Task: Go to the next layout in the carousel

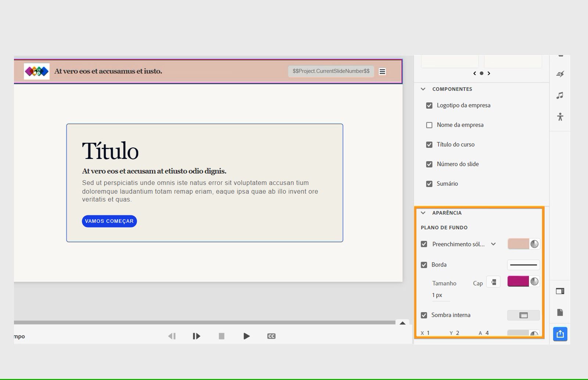Action: pyautogui.click(x=489, y=73)
